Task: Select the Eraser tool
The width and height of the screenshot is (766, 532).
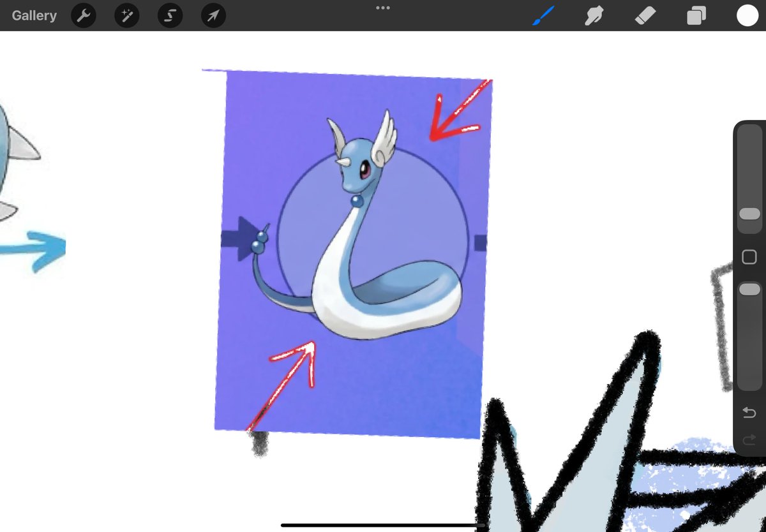Action: [x=645, y=15]
